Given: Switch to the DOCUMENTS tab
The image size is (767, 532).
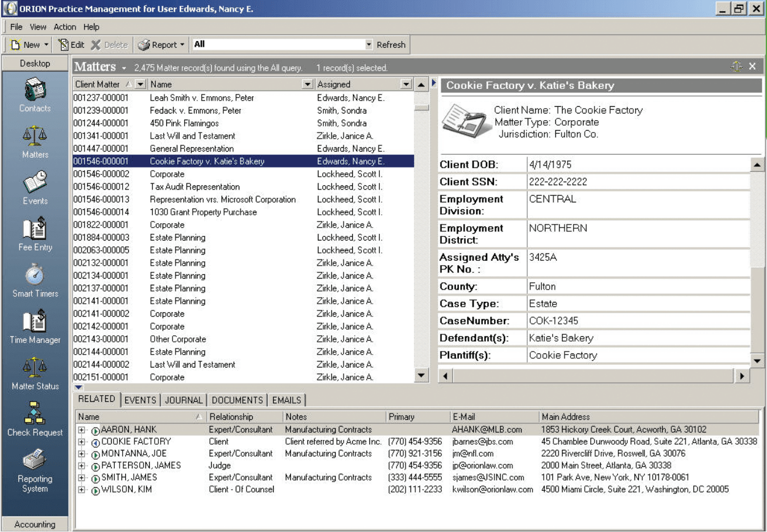Looking at the screenshot, I should [237, 400].
